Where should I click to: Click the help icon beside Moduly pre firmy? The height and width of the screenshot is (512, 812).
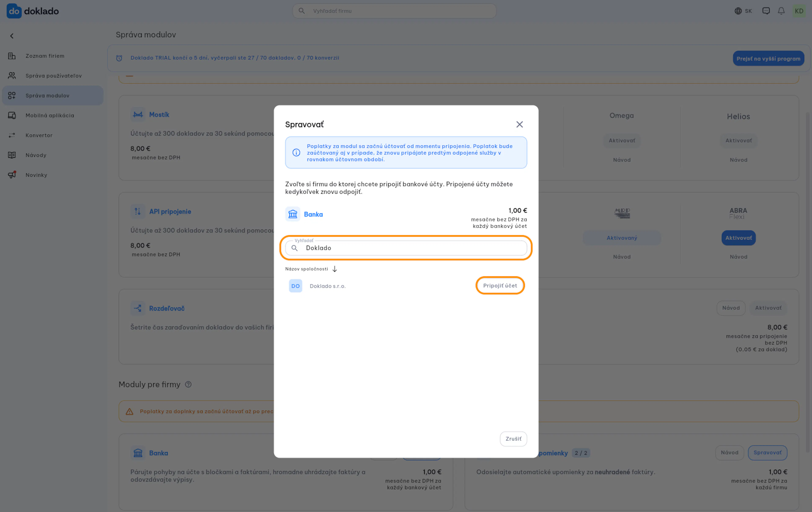point(188,384)
